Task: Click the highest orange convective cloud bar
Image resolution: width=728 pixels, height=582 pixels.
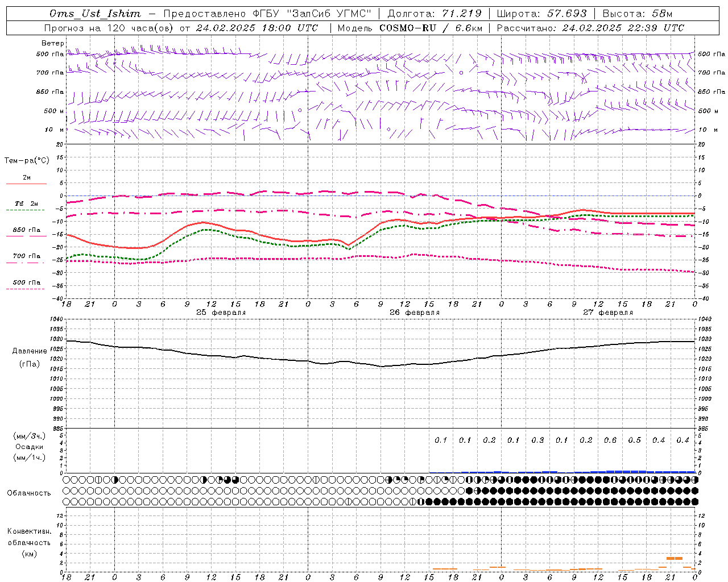Action: tap(675, 558)
